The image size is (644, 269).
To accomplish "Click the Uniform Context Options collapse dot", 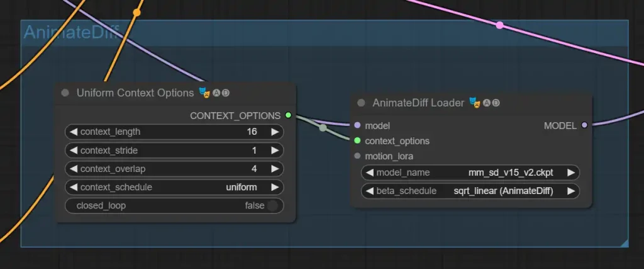I will (x=65, y=93).
